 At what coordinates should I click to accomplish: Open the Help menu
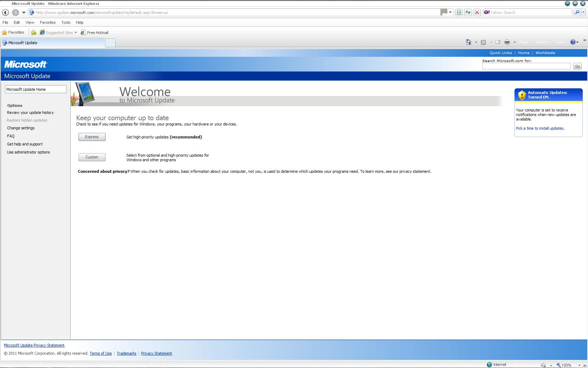pyautogui.click(x=80, y=22)
